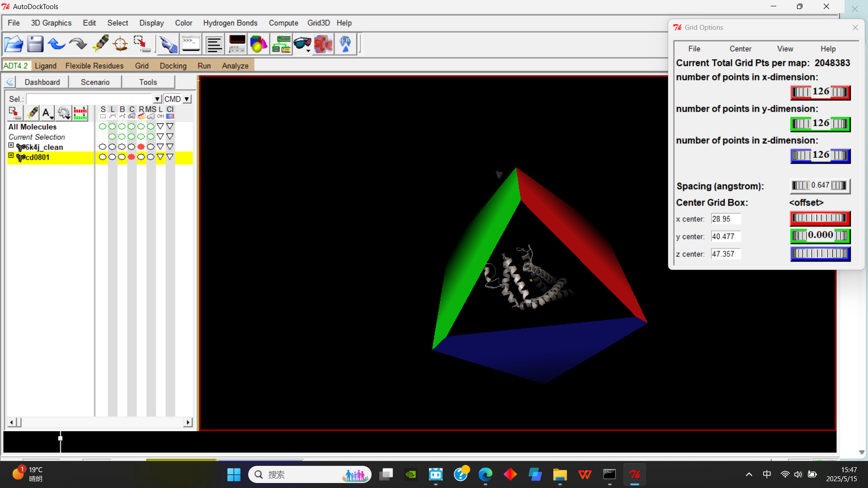The height and width of the screenshot is (488, 868).
Task: Click the Grid button in ADT bar
Action: click(142, 66)
